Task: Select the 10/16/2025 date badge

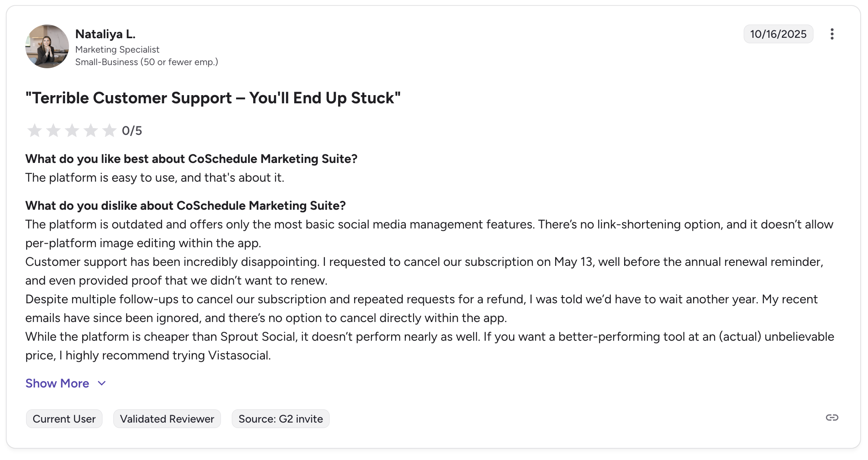Action: 778,34
